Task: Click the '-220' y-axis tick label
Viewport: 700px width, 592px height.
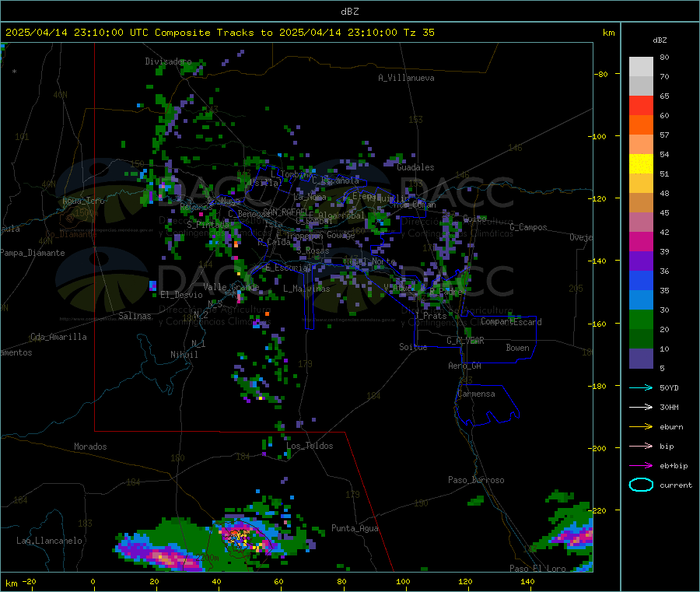Action: click(x=597, y=510)
